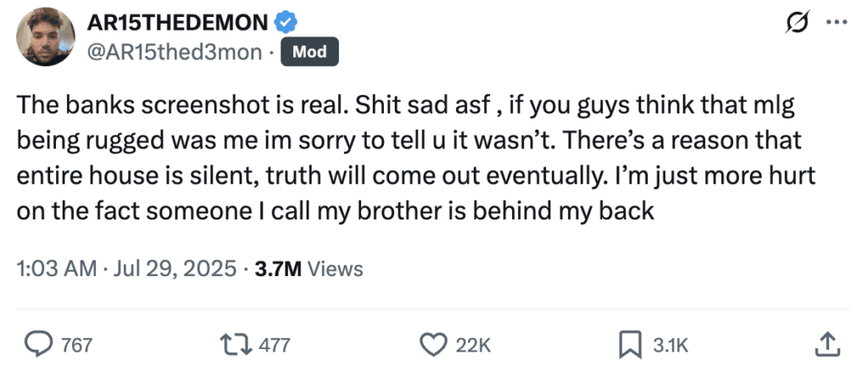The width and height of the screenshot is (868, 377).
Task: Click the 1:03 AM timestamp
Action: [x=56, y=269]
